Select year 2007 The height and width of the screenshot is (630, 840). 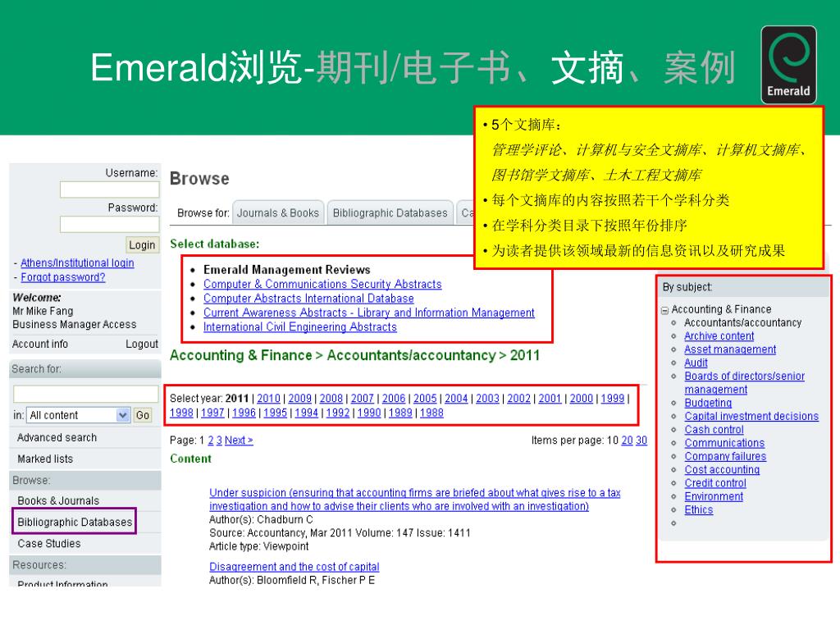362,399
